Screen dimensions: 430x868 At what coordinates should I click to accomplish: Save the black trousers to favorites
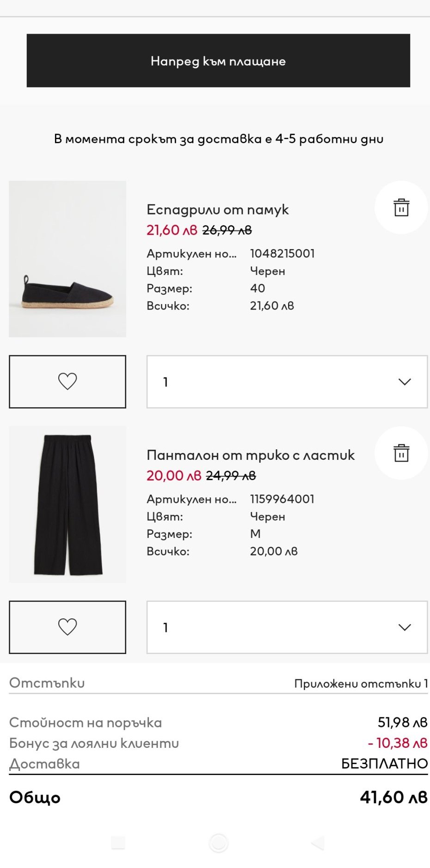click(68, 627)
